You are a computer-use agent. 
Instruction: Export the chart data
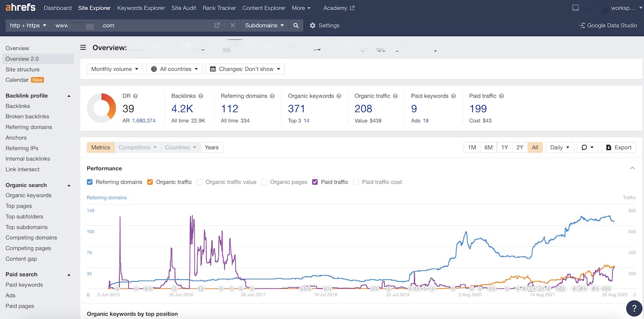pyautogui.click(x=619, y=147)
